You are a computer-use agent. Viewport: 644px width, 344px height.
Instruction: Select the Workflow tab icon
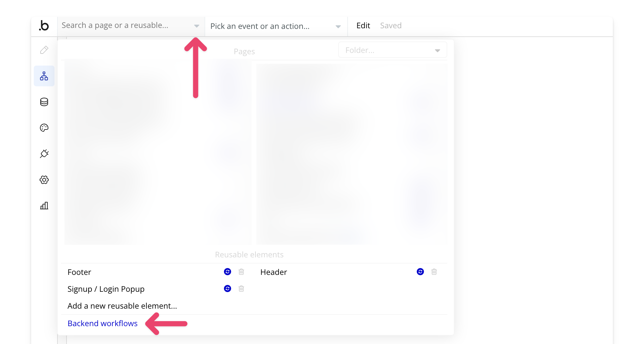(44, 76)
